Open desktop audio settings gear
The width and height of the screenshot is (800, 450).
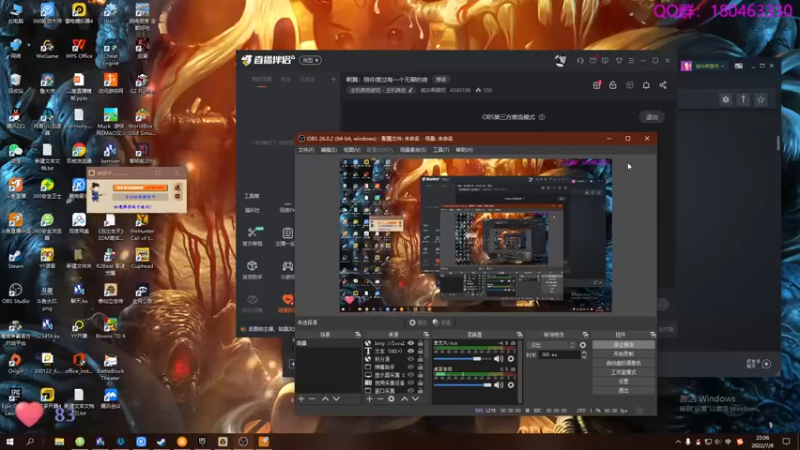point(511,385)
